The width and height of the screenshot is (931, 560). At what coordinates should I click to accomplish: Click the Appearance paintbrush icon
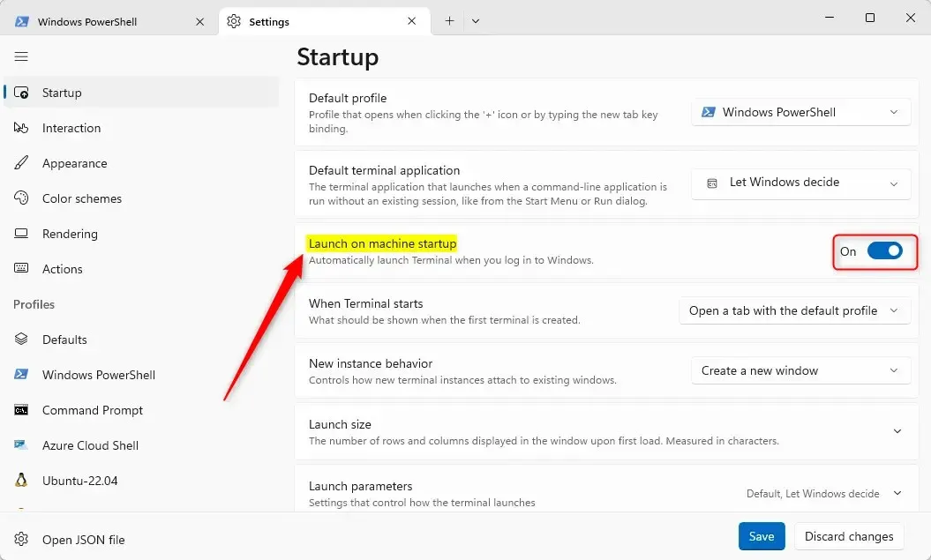22,163
